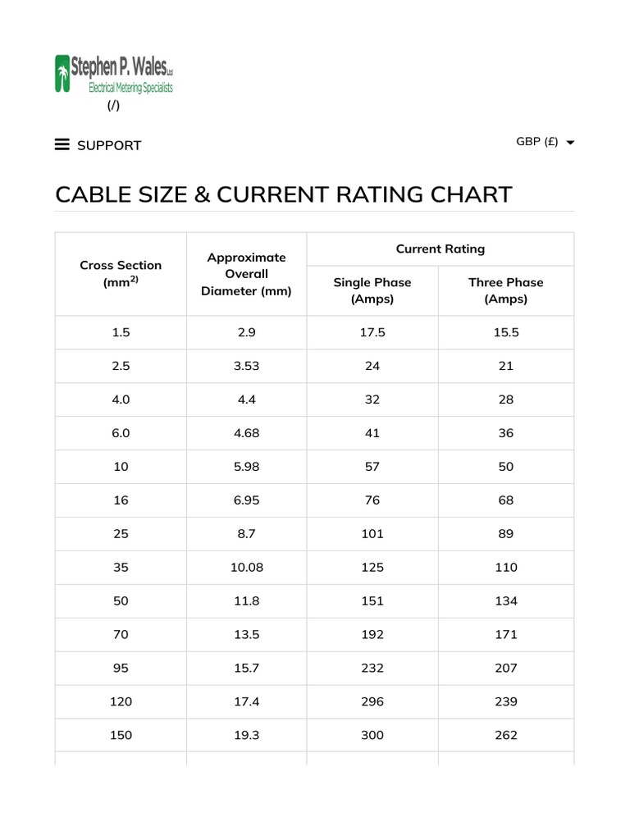
Task: Select the 262 three phase amps cell
Action: [505, 735]
